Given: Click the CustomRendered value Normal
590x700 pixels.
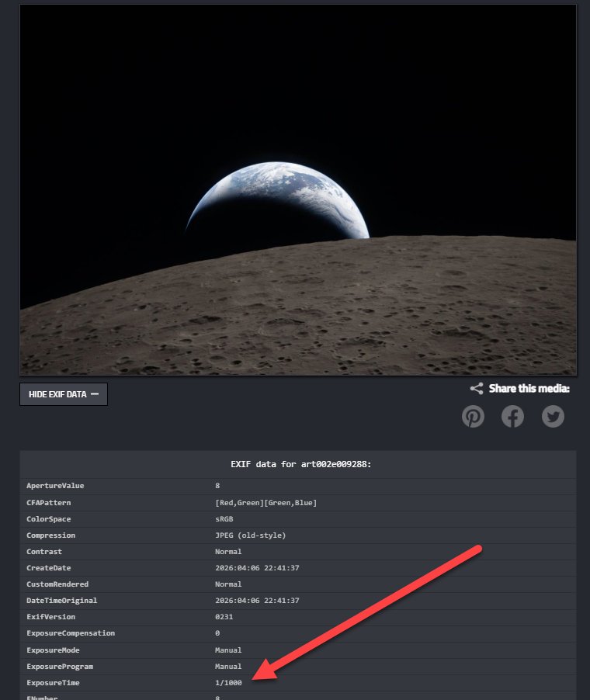Looking at the screenshot, I should 228,584.
